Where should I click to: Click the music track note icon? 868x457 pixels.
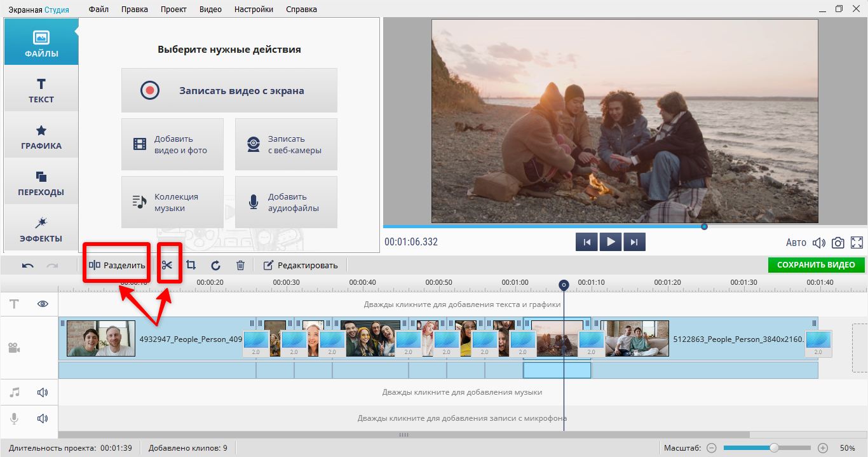coord(15,392)
